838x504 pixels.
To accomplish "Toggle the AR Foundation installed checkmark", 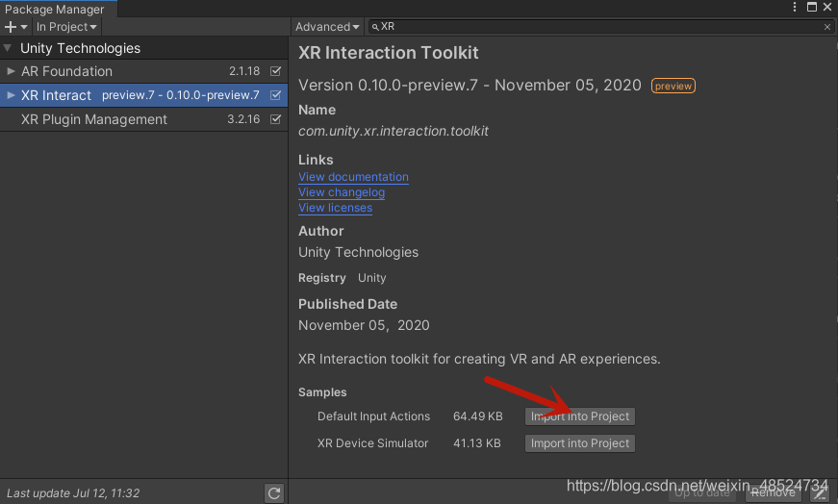I will 276,71.
